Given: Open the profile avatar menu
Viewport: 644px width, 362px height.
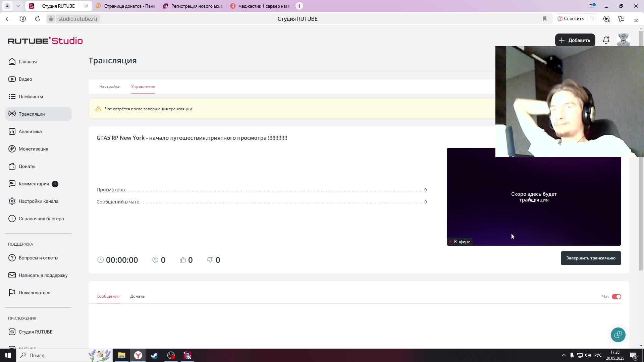Looking at the screenshot, I should [x=623, y=40].
